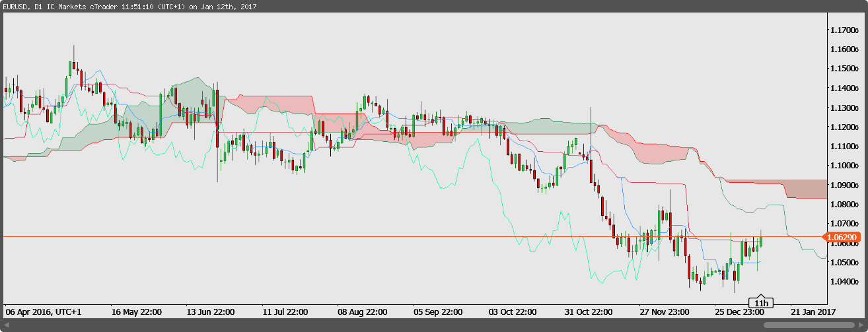The width and height of the screenshot is (868, 332).
Task: Click the 1.16000 price axis label
Action: click(846, 50)
